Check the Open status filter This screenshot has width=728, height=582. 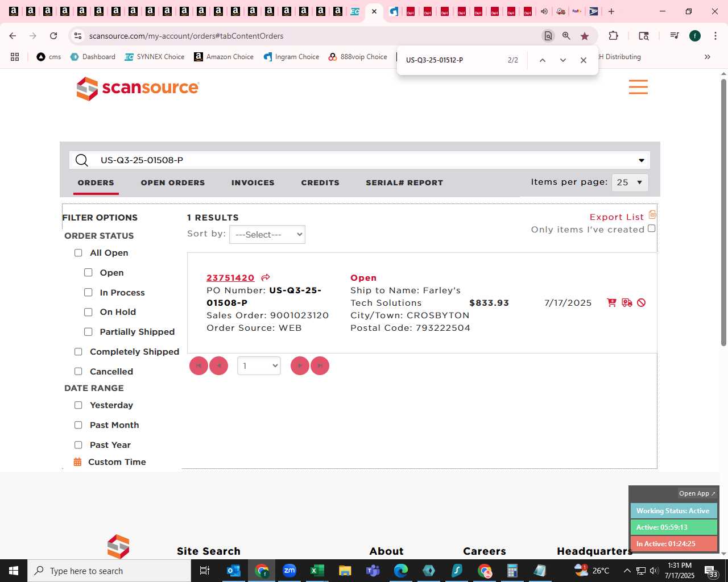coord(88,273)
